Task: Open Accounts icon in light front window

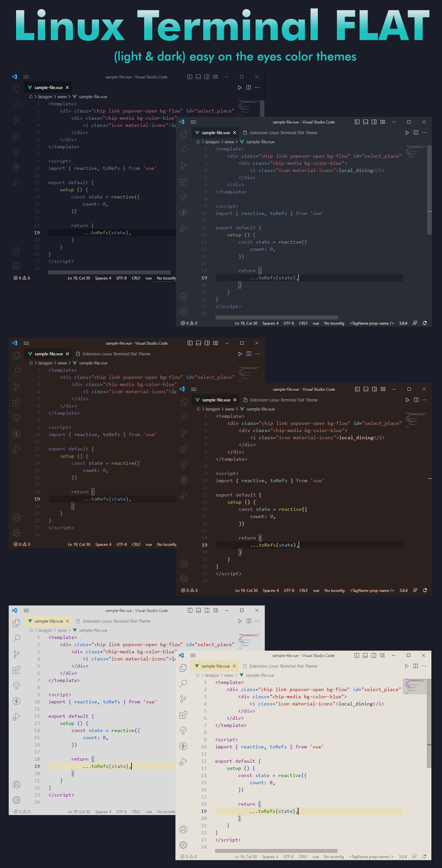Action: (183, 829)
